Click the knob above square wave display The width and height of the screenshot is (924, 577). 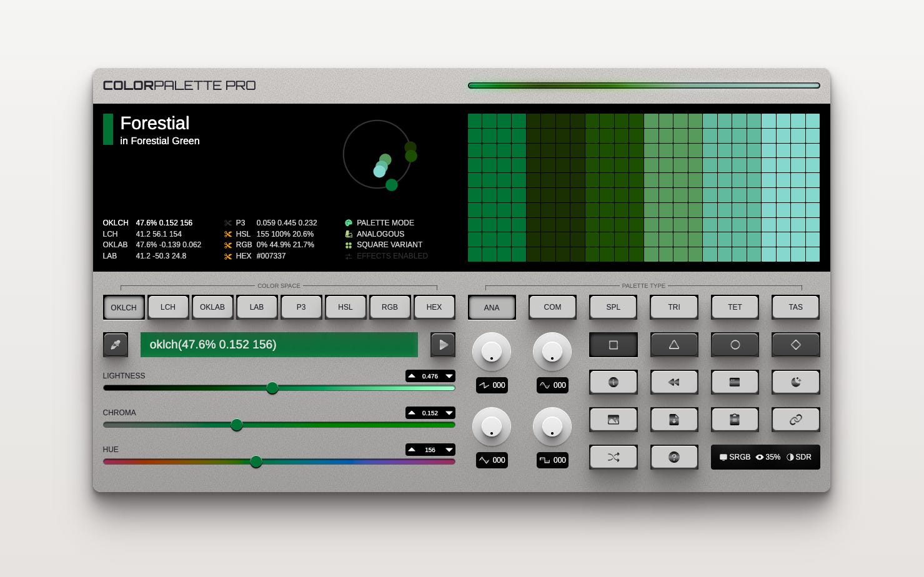(x=552, y=427)
